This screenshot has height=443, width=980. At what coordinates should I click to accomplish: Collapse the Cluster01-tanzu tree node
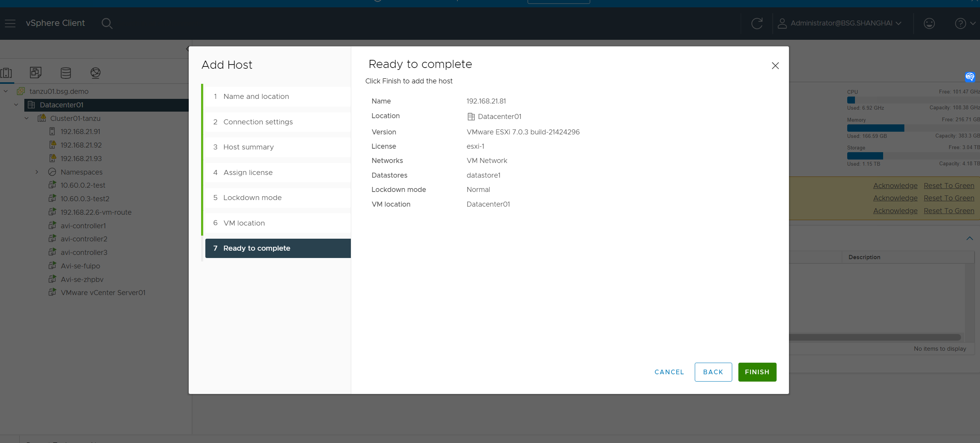tap(27, 118)
